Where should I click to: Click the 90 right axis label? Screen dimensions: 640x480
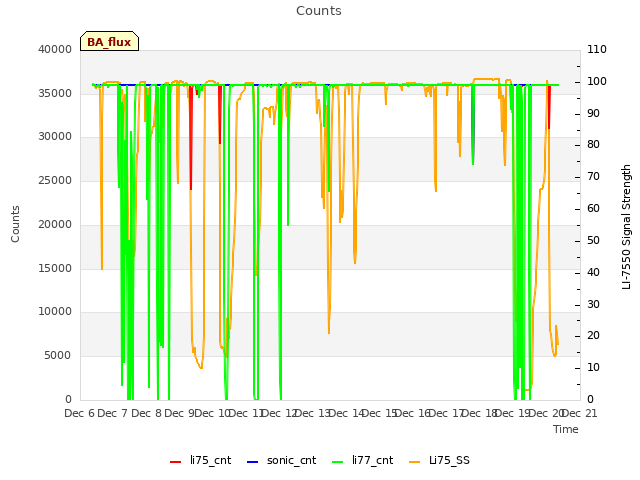[x=593, y=113]
